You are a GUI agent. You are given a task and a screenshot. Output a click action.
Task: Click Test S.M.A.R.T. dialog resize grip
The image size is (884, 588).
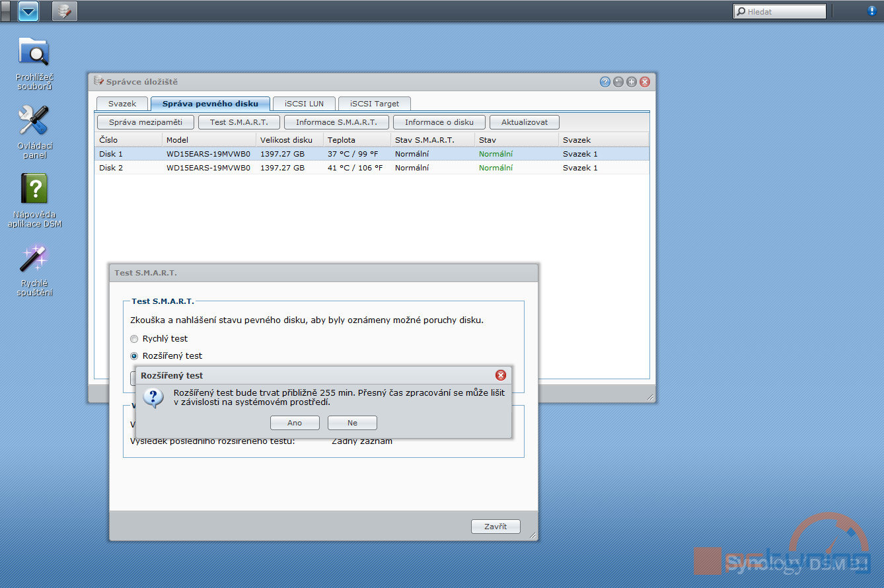pyautogui.click(x=533, y=535)
